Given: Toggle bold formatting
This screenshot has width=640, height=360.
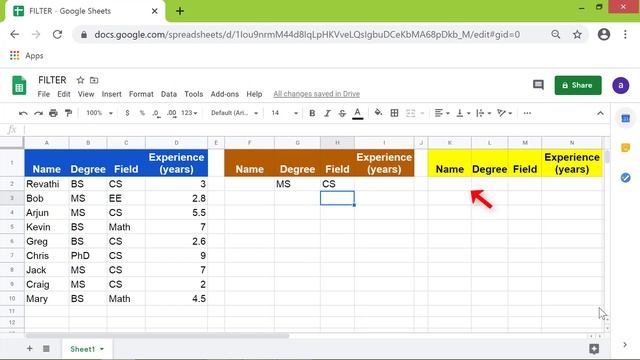Looking at the screenshot, I should [x=312, y=113].
